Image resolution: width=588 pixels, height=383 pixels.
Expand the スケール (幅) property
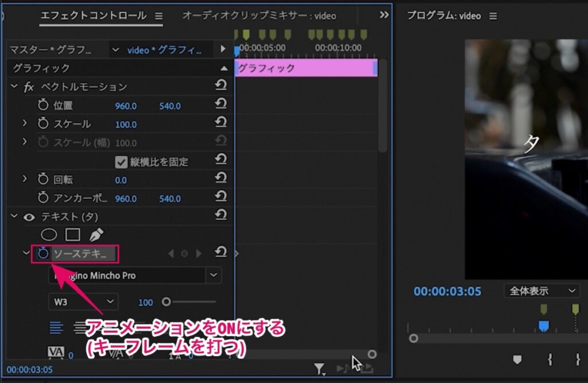25,142
